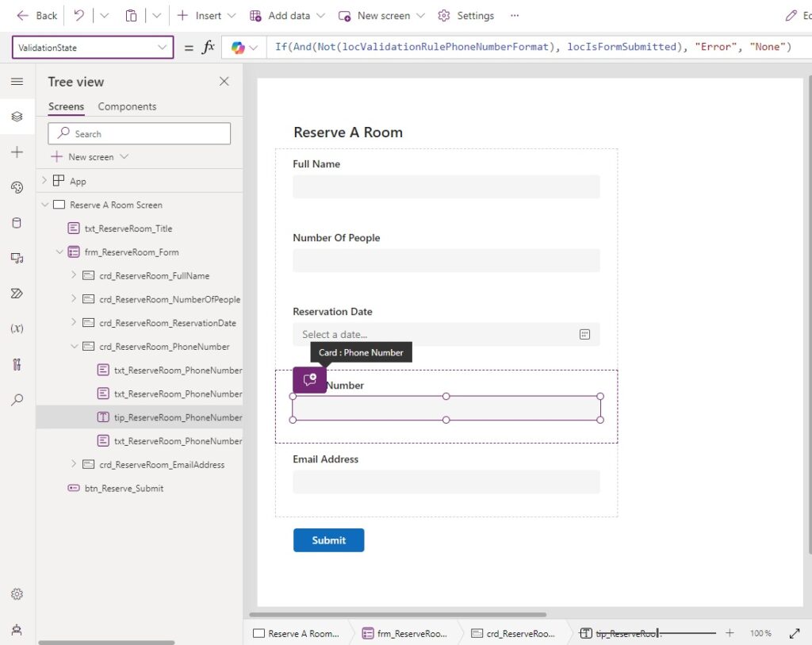Click the 100% zoom level control
Screen dimensions: 812x645
(x=760, y=633)
